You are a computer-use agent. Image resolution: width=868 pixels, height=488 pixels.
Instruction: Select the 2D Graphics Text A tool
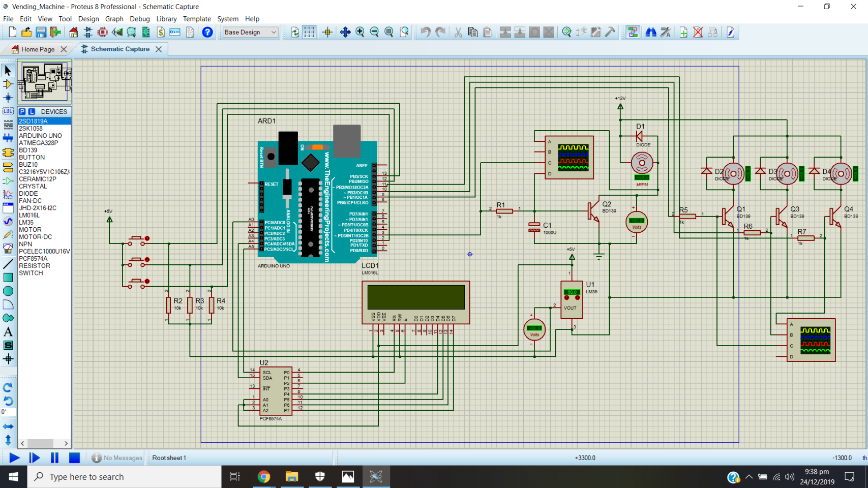[8, 332]
